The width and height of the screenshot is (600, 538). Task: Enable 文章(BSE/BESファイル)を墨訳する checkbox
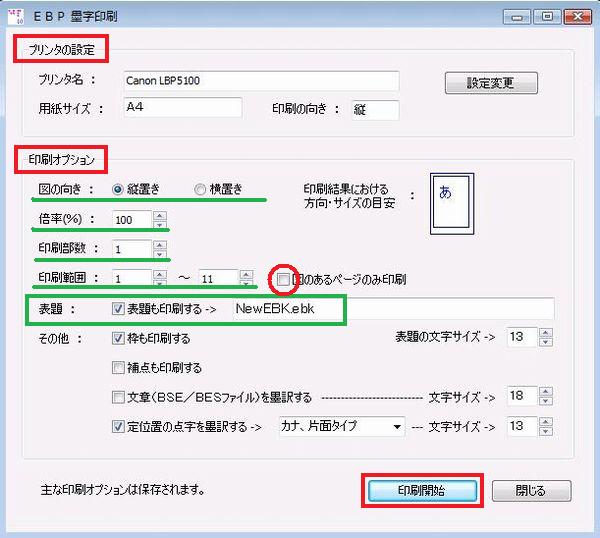[119, 397]
